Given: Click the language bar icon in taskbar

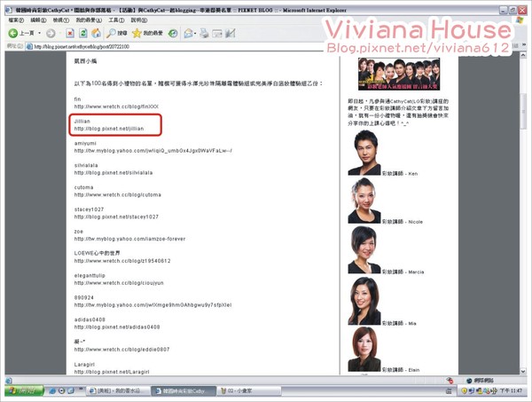Looking at the screenshot, I should tap(449, 391).
